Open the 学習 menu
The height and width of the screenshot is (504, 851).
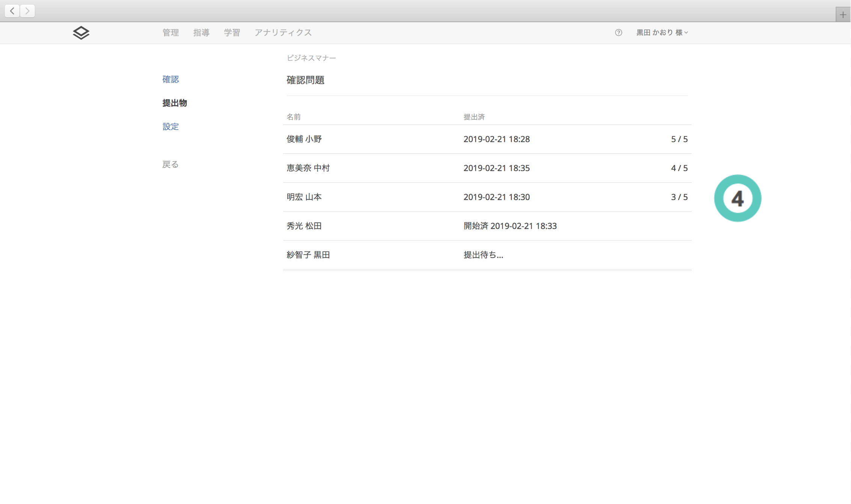click(232, 33)
